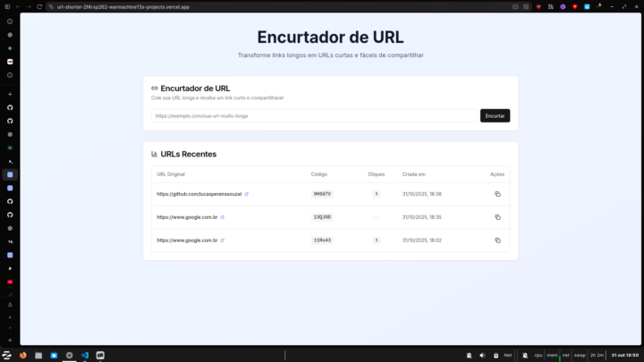Toggle the notification bell in the system tray
The image size is (644, 362).
click(468, 355)
